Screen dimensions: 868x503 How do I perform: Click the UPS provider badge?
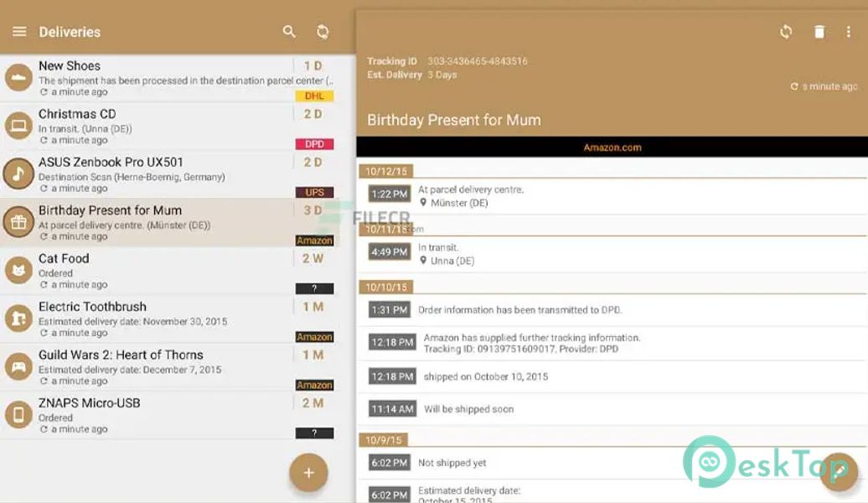tap(314, 193)
